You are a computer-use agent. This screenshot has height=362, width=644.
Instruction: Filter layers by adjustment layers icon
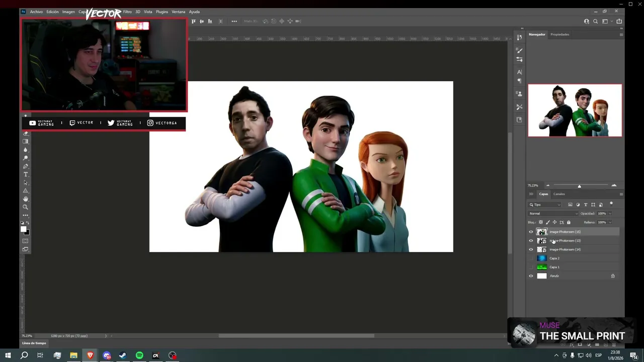tap(578, 205)
